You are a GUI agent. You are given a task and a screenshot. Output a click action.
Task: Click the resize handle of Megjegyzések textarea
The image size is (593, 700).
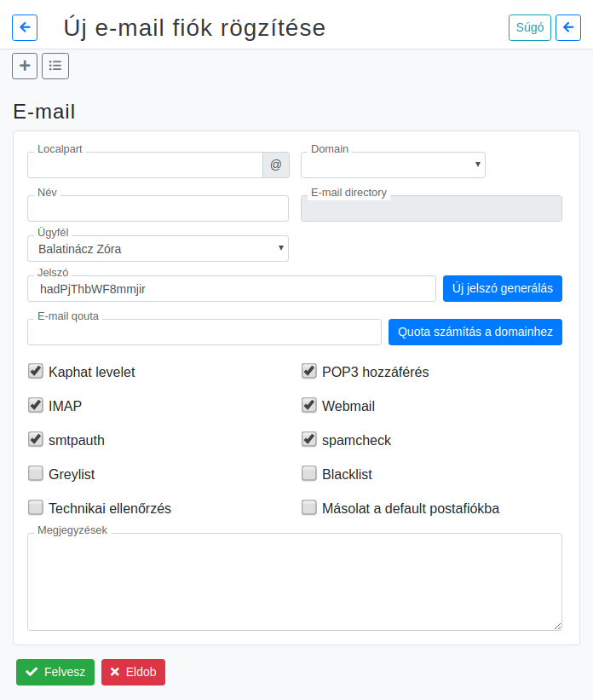tap(557, 627)
